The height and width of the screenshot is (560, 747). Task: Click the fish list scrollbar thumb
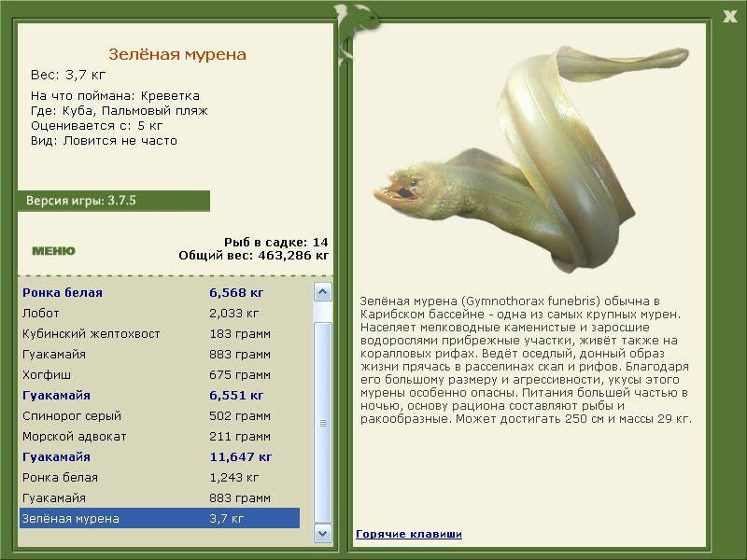322,423
